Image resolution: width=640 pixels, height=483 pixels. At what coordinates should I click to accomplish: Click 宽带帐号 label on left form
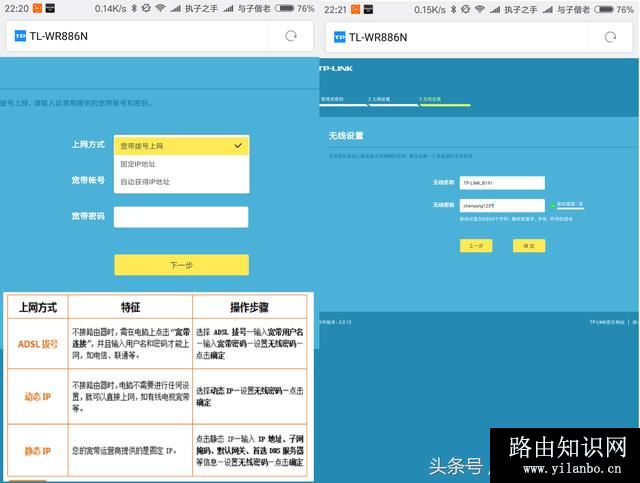click(x=88, y=180)
